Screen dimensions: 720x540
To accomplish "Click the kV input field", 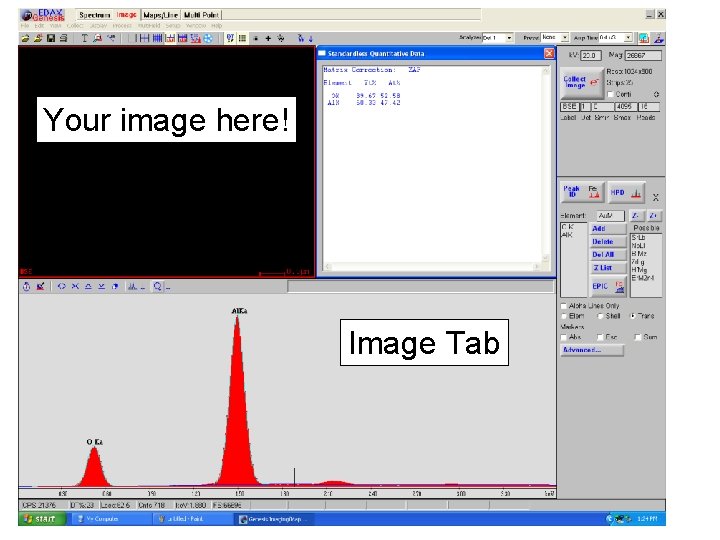I will click(x=591, y=56).
